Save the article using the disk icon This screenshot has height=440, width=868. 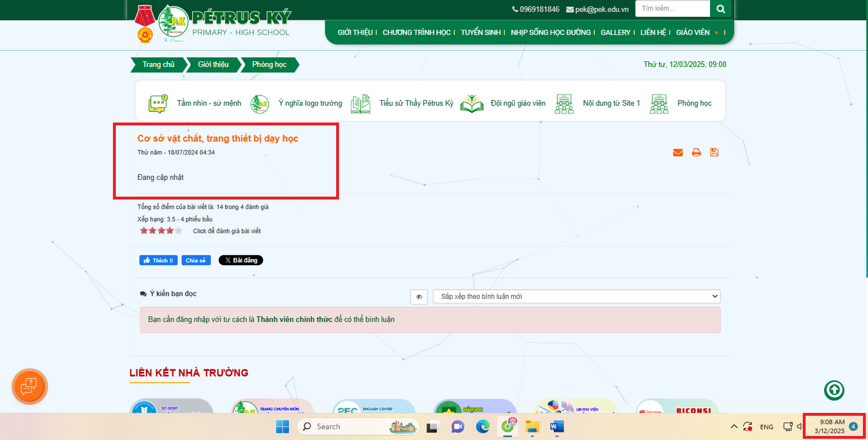(715, 153)
